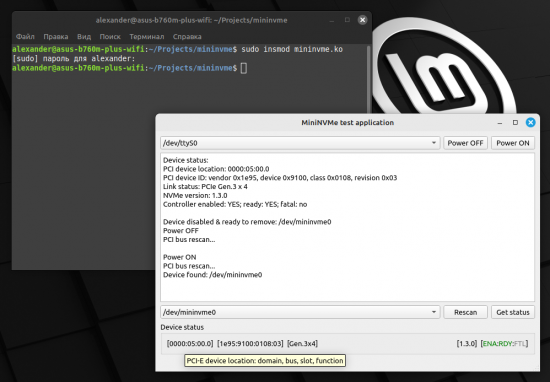Click the Get status button
This screenshot has height=382, width=550.
[x=512, y=312]
